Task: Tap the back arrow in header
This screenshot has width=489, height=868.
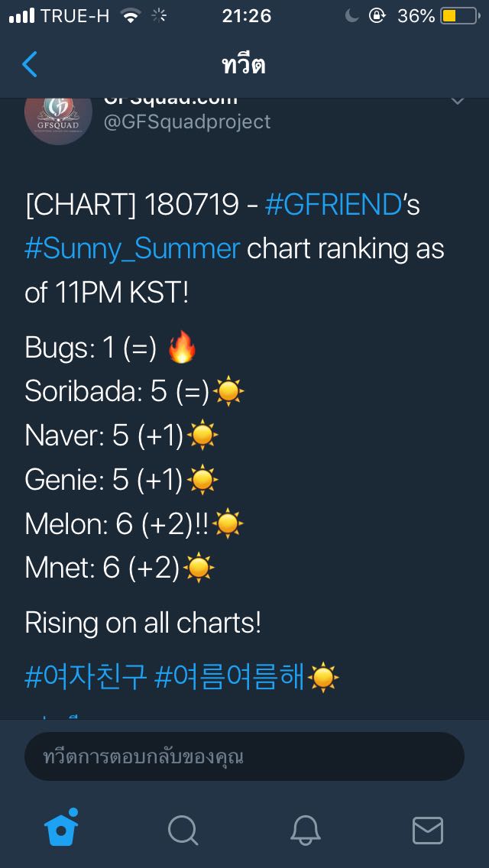Action: 29,64
